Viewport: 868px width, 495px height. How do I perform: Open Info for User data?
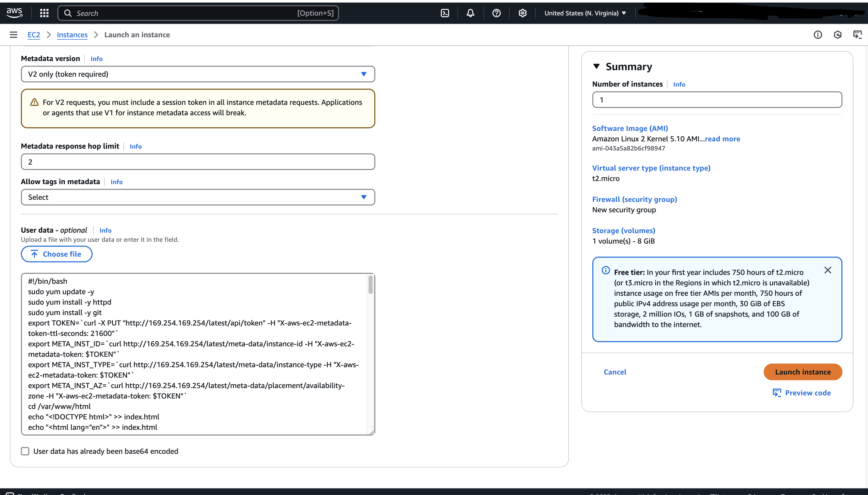click(105, 231)
